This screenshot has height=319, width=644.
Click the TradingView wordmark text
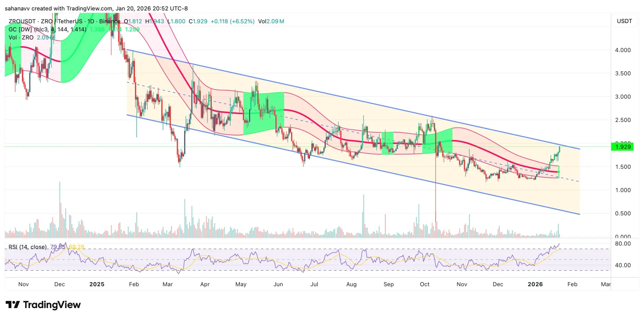(x=52, y=305)
